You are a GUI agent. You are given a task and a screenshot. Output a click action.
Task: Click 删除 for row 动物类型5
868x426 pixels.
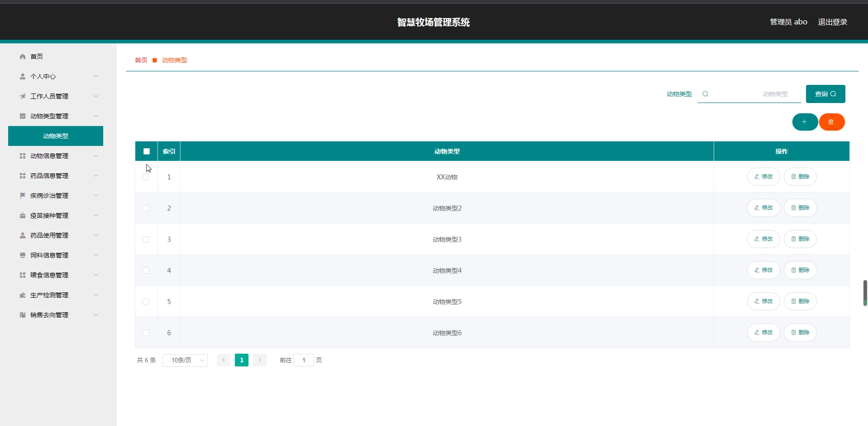click(800, 301)
